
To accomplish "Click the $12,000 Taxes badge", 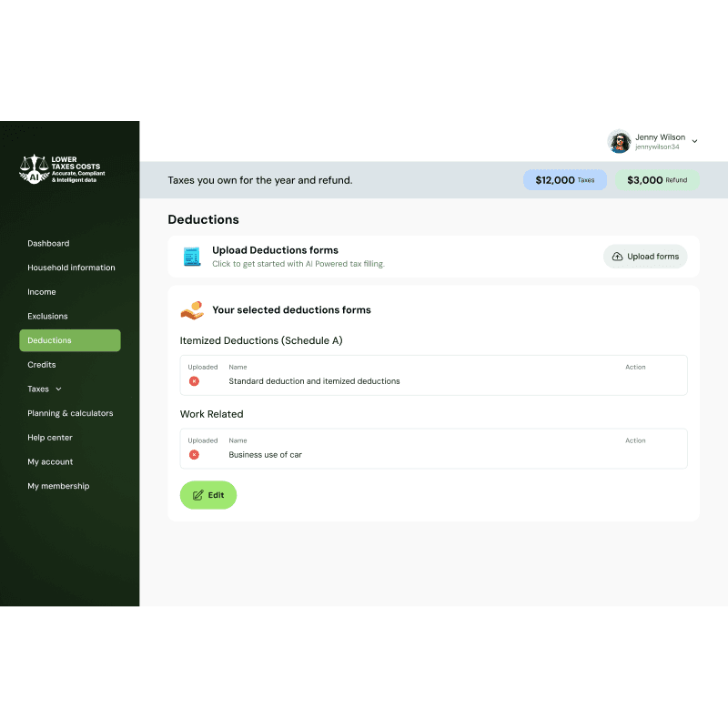I will [x=565, y=180].
